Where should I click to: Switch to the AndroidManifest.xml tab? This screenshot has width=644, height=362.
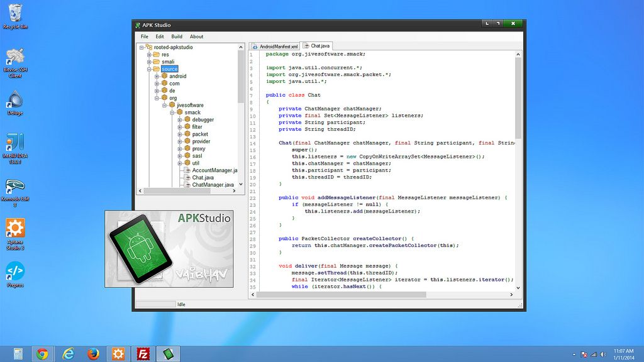(x=275, y=47)
